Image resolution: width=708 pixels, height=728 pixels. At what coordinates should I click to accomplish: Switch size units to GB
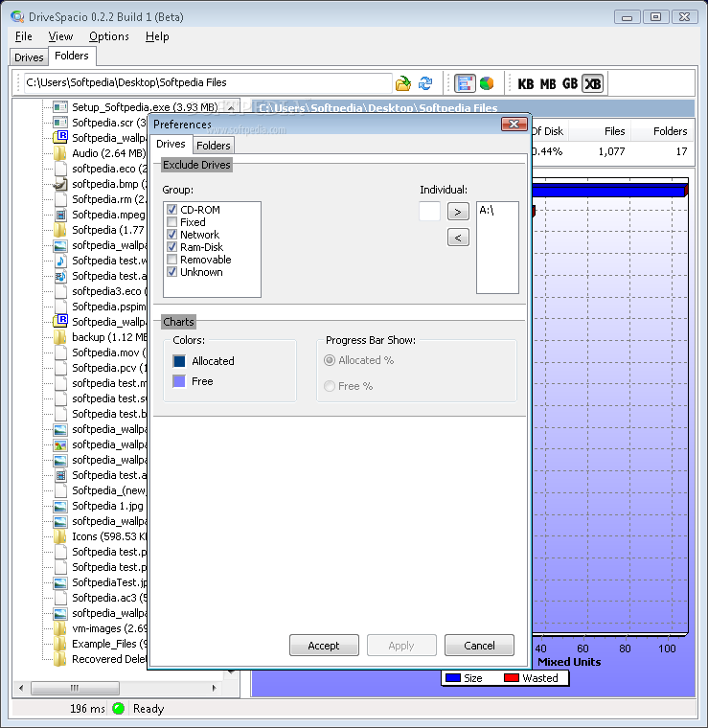(x=570, y=84)
